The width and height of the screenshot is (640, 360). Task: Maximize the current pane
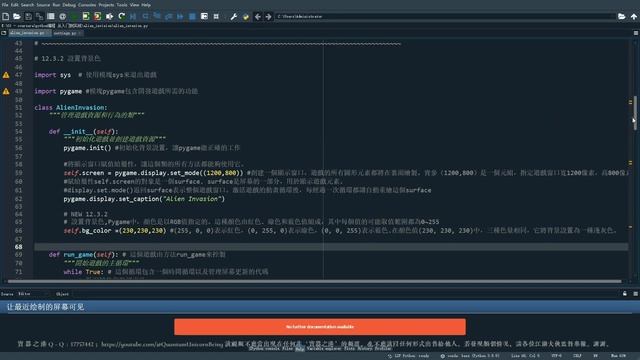point(204,16)
